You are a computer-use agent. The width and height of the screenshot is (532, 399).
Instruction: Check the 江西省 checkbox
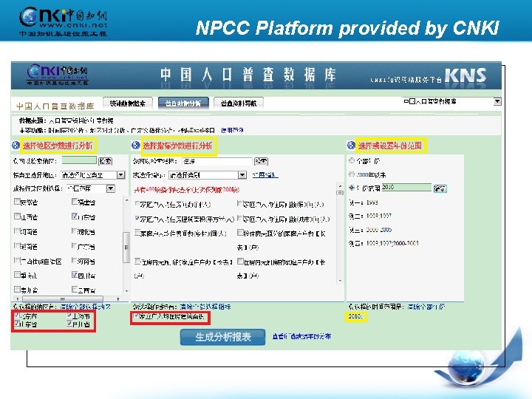[x=17, y=216]
